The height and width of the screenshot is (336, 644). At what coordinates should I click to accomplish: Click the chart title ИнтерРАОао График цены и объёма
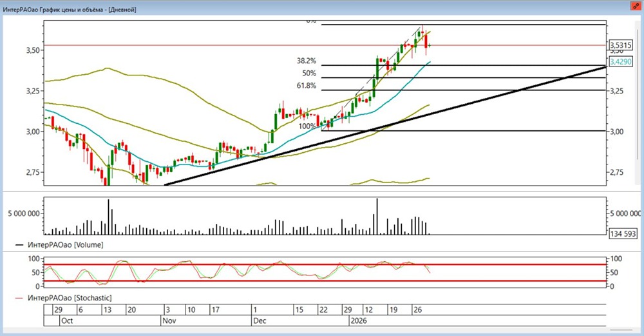(x=53, y=10)
